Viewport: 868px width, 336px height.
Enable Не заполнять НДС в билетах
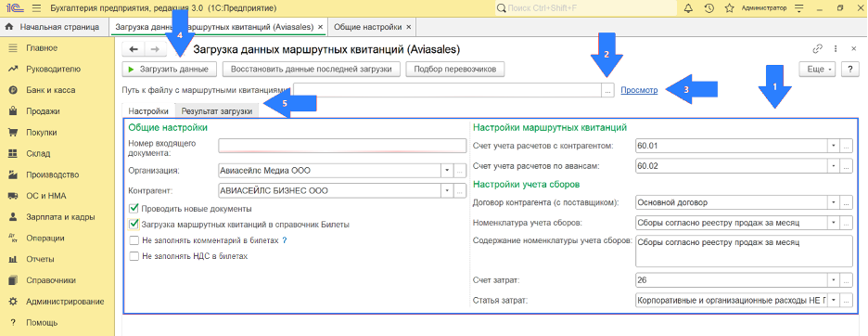pos(134,256)
